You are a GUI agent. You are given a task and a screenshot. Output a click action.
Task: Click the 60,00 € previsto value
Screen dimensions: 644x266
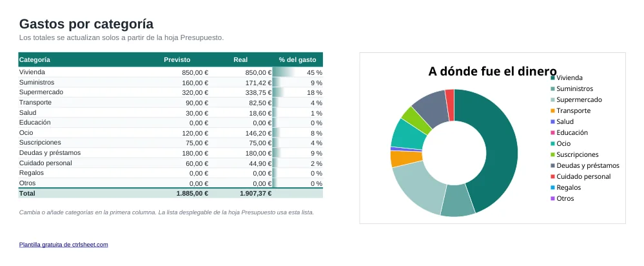pyautogui.click(x=197, y=163)
